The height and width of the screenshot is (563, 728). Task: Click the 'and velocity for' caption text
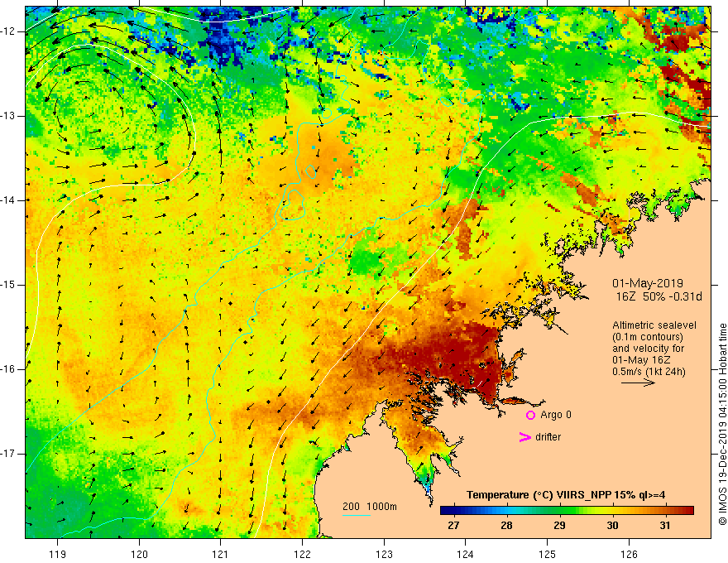(648, 349)
